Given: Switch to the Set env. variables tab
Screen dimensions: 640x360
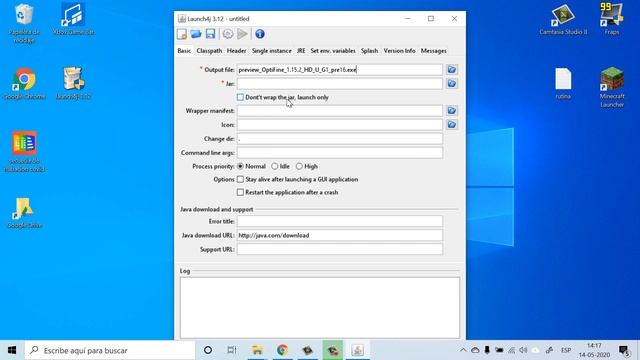Looking at the screenshot, I should [333, 51].
